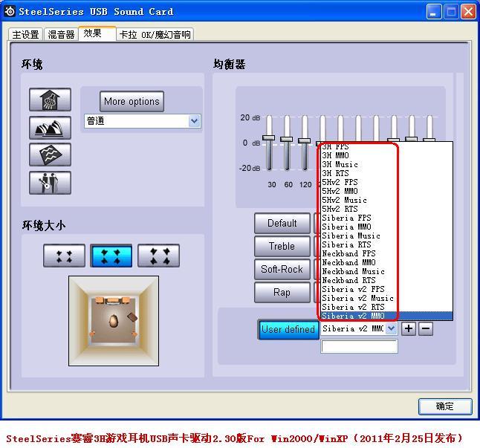480x448 pixels.
Task: Switch to the 混音器 tab
Action: 61,34
